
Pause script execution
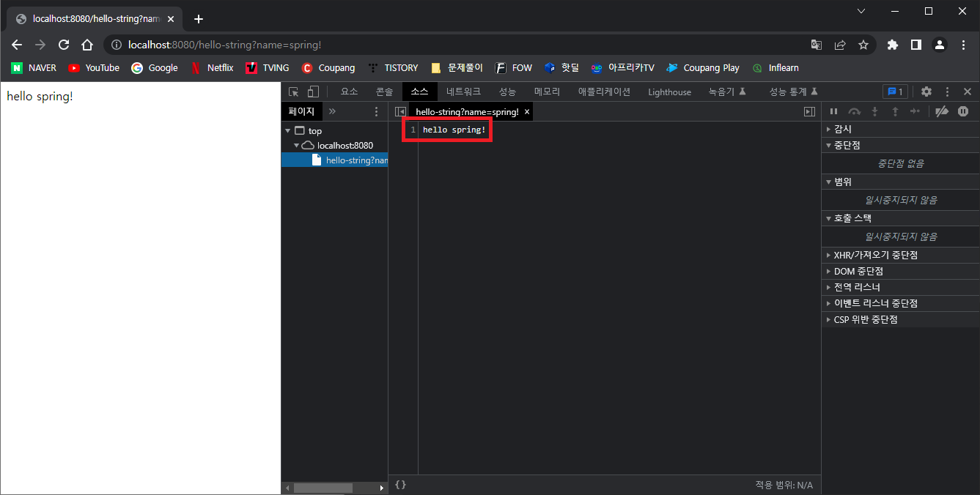833,111
